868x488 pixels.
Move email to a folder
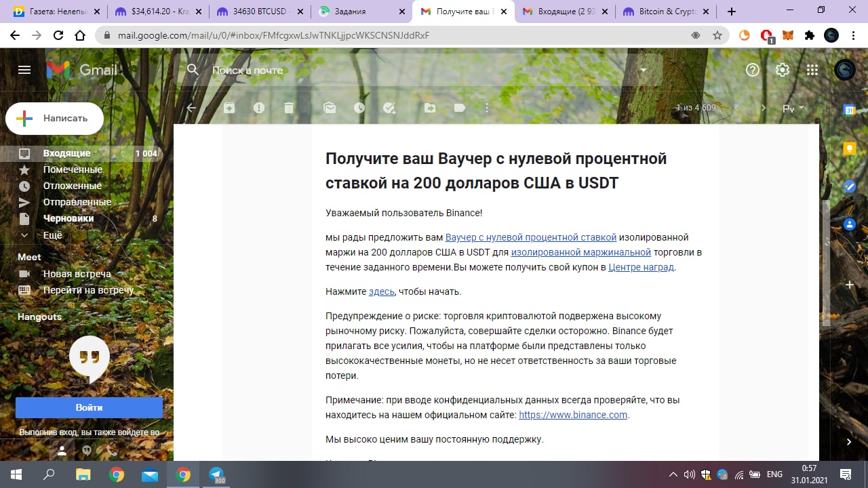click(430, 108)
